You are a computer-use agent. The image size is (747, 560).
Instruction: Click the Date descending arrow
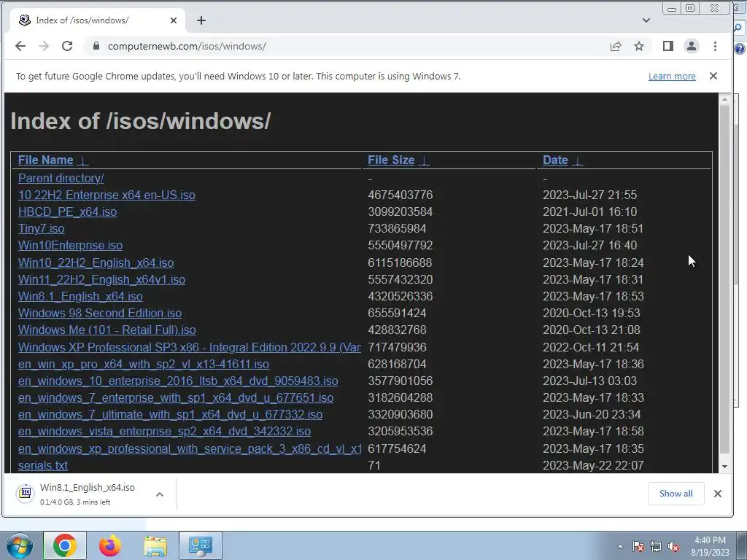pyautogui.click(x=577, y=161)
